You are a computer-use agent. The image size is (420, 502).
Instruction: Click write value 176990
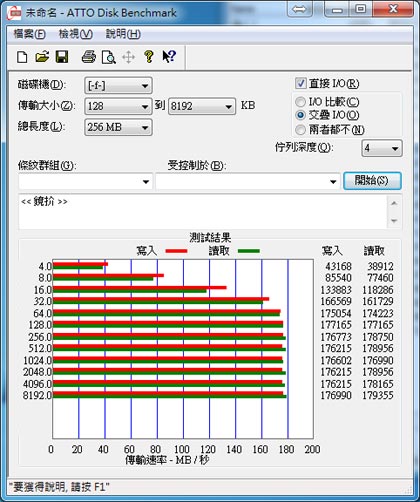(336, 395)
